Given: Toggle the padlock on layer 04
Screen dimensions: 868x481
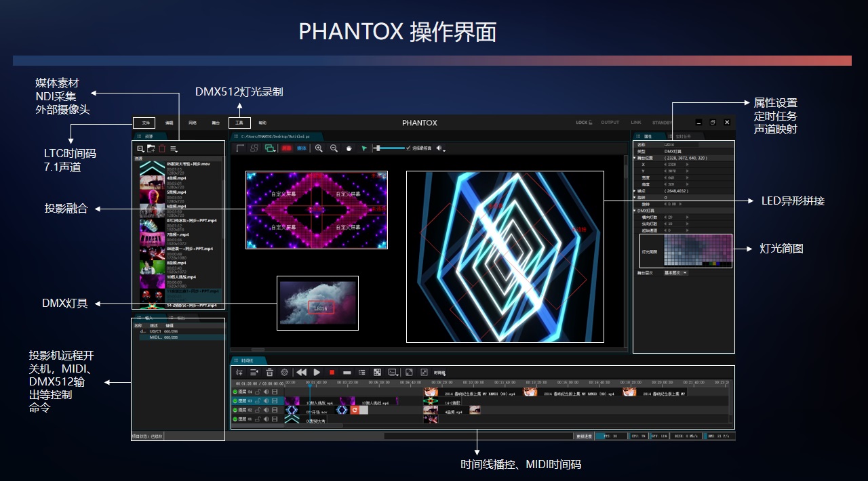Looking at the screenshot, I should [258, 392].
